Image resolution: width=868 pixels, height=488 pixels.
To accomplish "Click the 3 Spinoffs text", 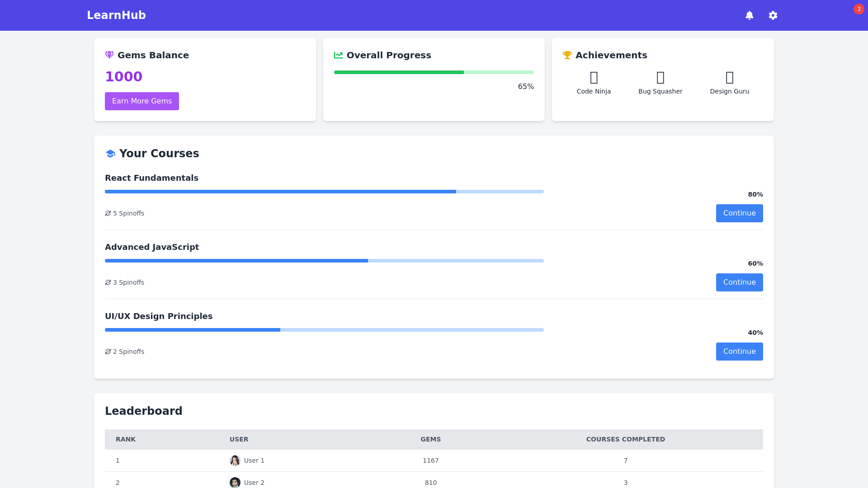I will tap(129, 282).
